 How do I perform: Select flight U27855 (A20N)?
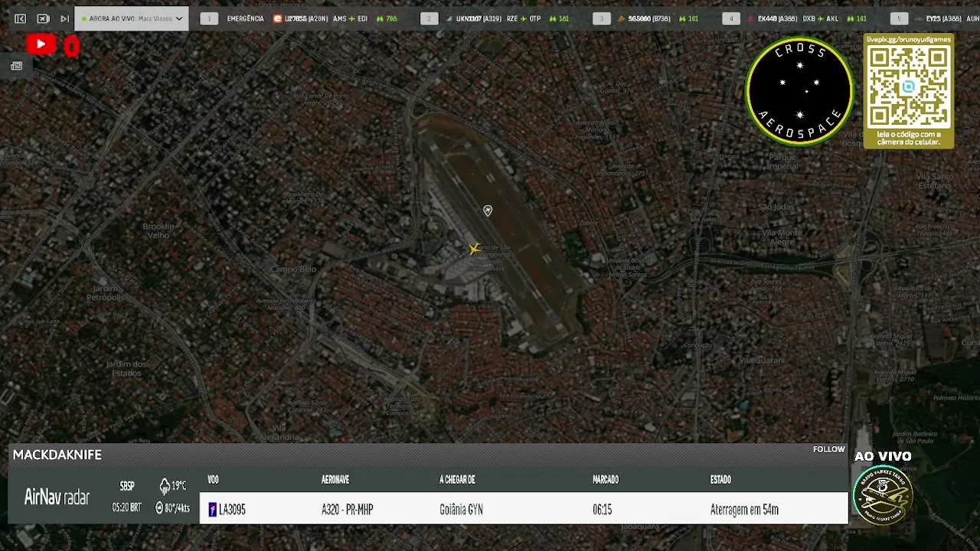(306, 18)
